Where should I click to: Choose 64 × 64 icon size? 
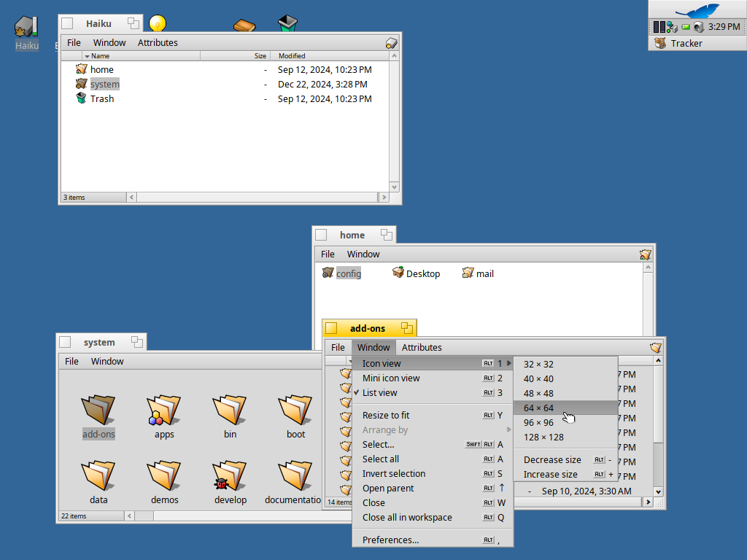tap(565, 408)
